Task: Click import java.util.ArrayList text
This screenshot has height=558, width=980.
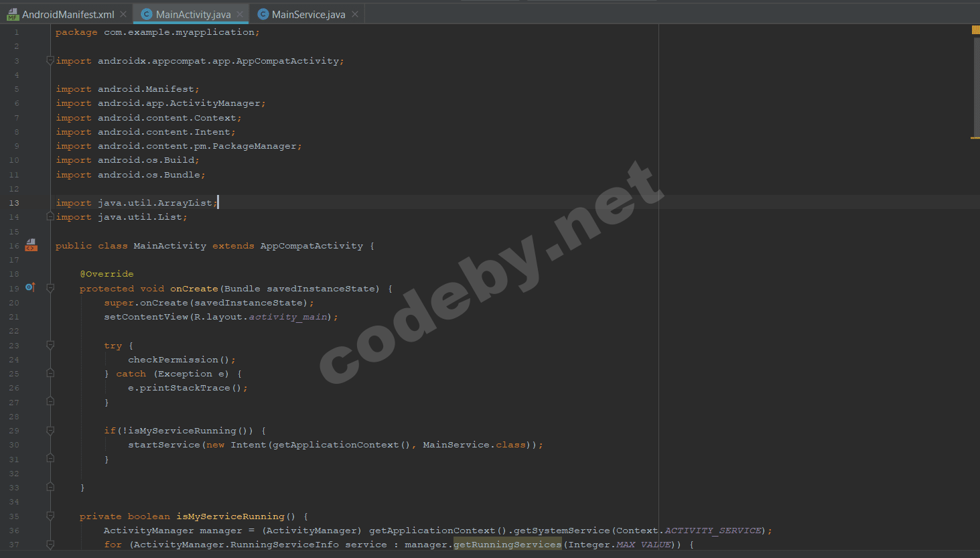Action: [137, 203]
